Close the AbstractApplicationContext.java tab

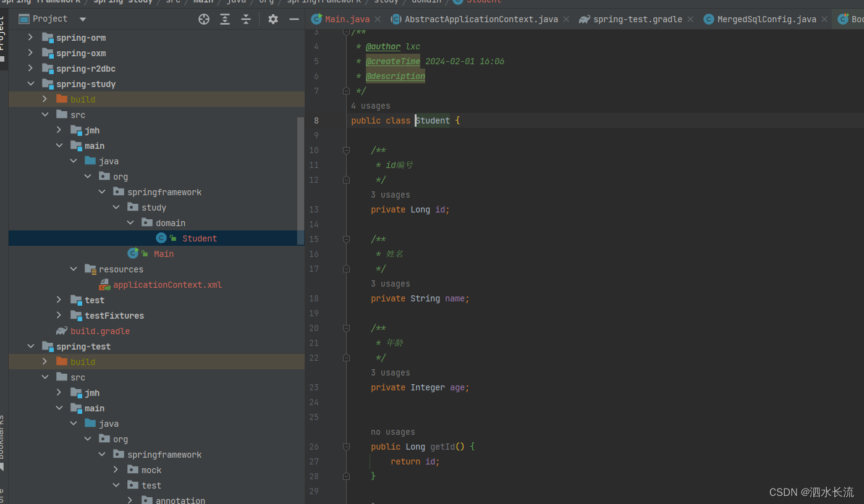pos(565,19)
